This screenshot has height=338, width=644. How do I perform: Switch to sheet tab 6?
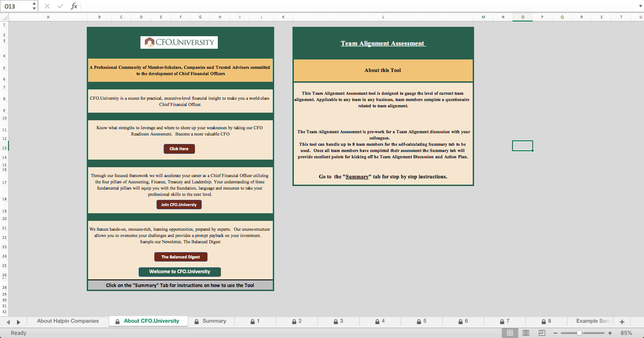463,321
